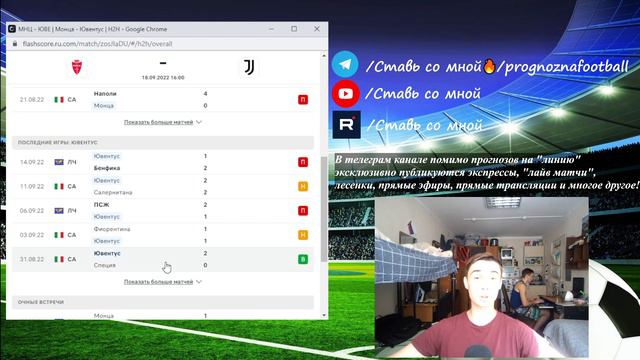Viewport: 640px width, 360px height.
Task: Minimize the Chrome window
Action: [x=271, y=29]
